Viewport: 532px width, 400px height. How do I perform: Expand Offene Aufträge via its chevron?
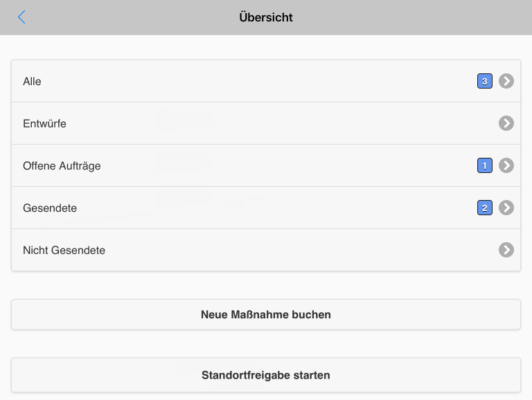506,165
